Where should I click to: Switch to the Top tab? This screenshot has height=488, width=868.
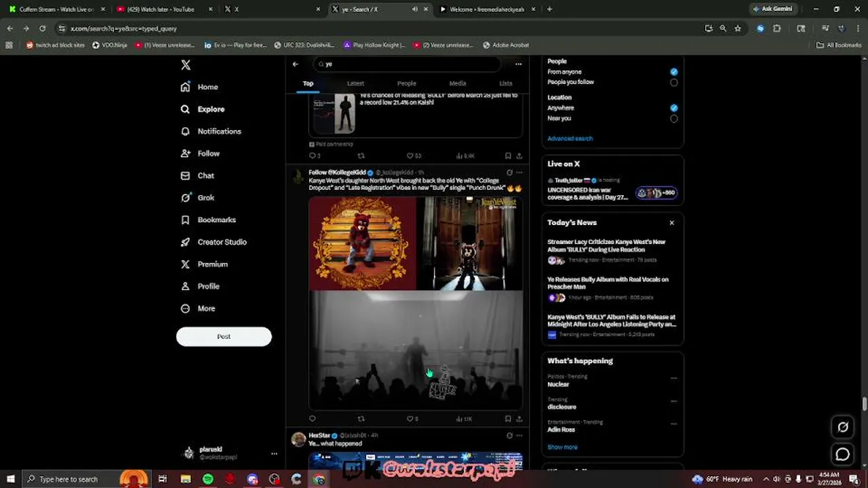click(x=308, y=83)
